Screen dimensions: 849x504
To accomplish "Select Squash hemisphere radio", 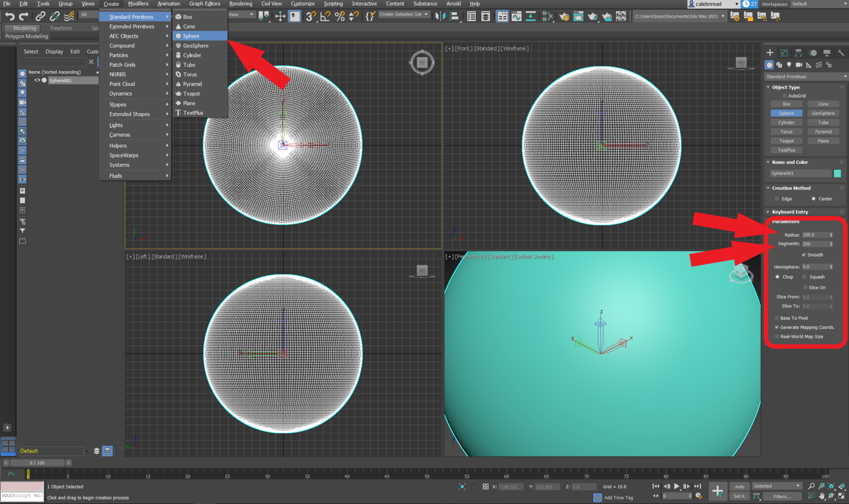I will click(x=804, y=277).
